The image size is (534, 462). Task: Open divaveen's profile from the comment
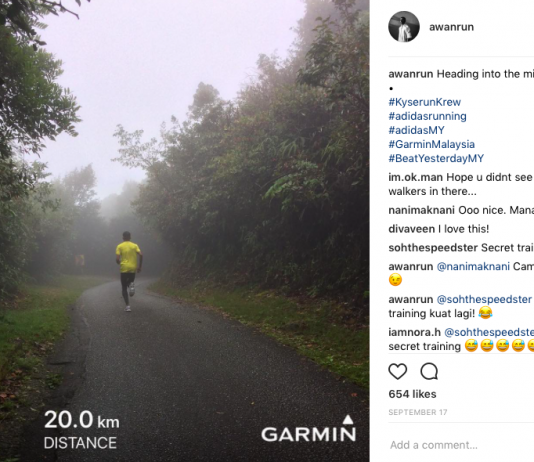[x=412, y=229]
